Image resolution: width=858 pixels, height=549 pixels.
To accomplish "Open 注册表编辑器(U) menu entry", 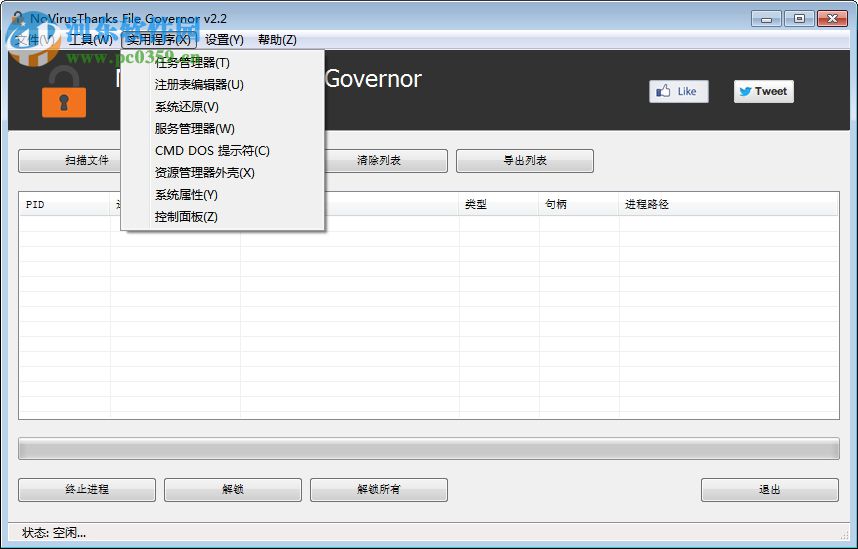I will click(x=223, y=85).
